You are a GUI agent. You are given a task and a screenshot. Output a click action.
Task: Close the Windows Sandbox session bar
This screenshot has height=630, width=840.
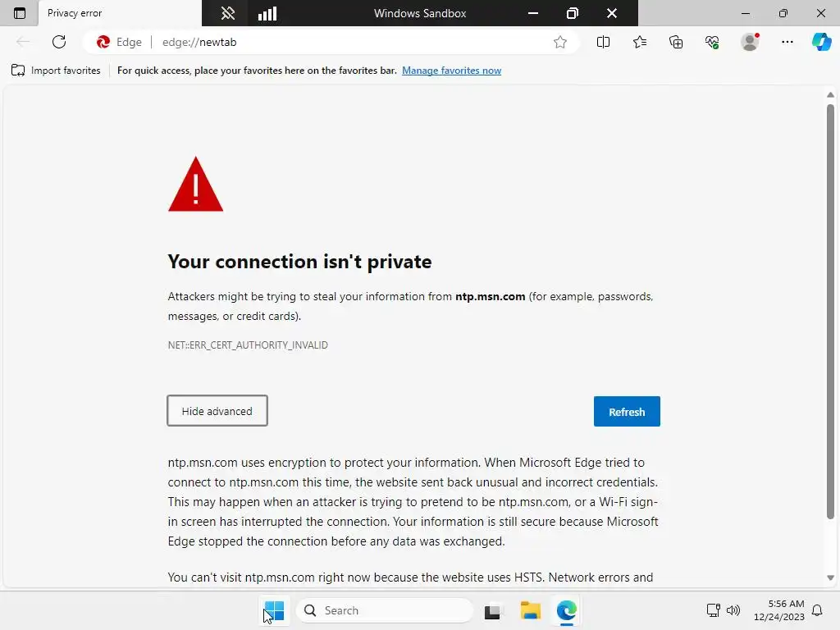point(612,13)
